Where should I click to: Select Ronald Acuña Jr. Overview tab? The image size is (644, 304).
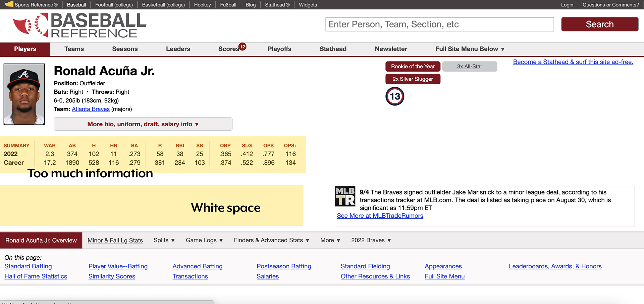(x=41, y=241)
